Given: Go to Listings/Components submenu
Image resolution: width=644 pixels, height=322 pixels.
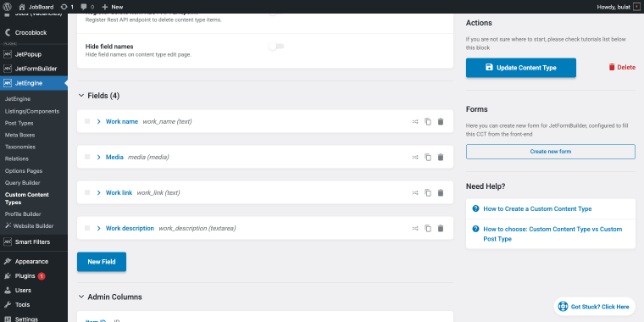Looking at the screenshot, I should (x=32, y=111).
